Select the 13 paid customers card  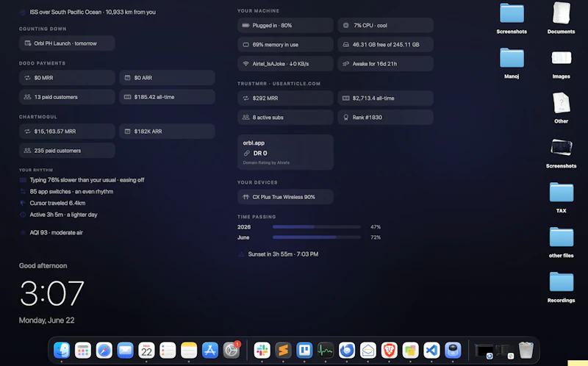(x=67, y=97)
